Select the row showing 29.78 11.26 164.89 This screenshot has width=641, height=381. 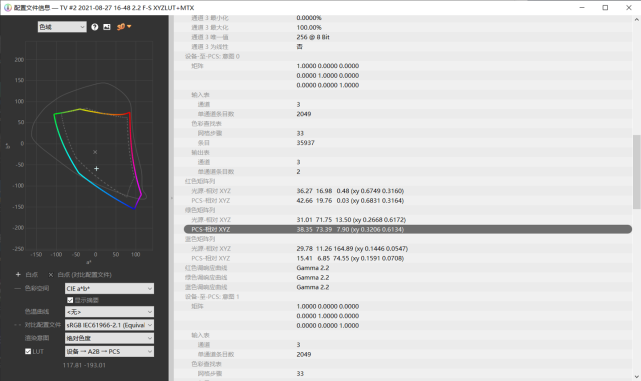tap(408, 249)
